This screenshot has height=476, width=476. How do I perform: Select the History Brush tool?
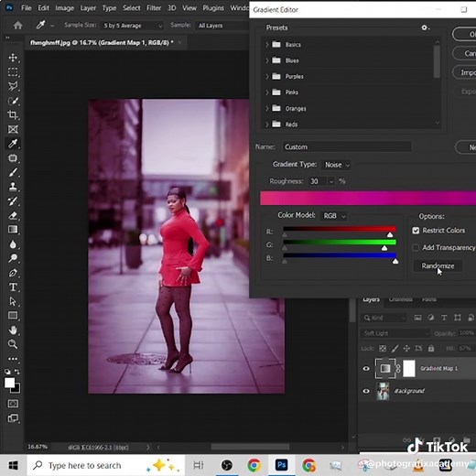tap(13, 201)
